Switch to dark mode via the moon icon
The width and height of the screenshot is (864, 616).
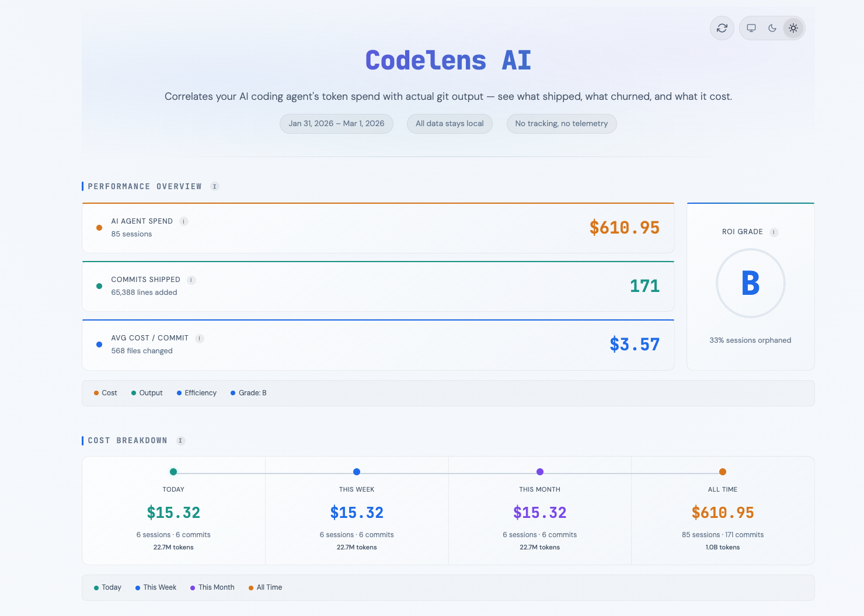click(772, 27)
